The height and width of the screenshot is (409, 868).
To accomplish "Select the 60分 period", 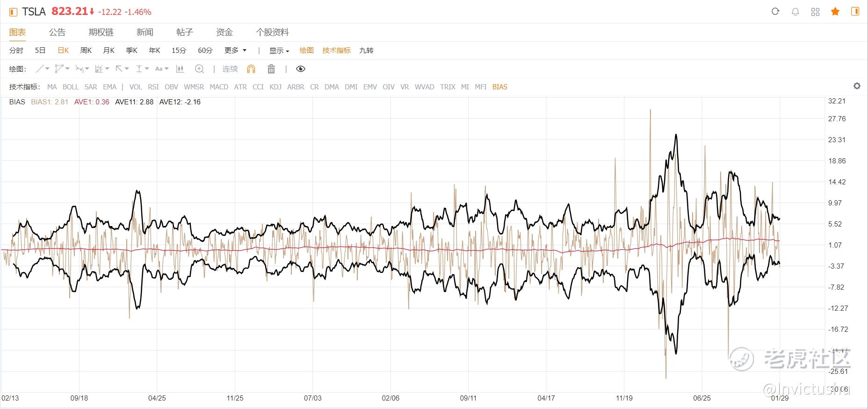I will tap(205, 51).
